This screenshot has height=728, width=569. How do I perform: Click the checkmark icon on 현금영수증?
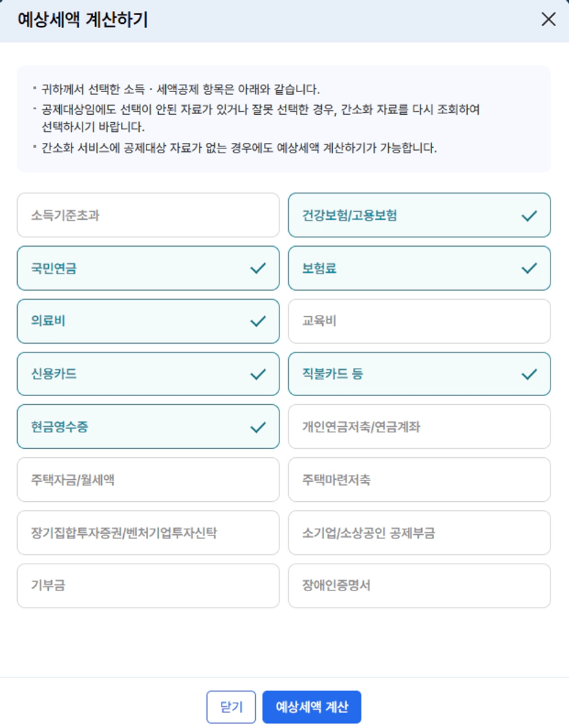pyautogui.click(x=258, y=427)
